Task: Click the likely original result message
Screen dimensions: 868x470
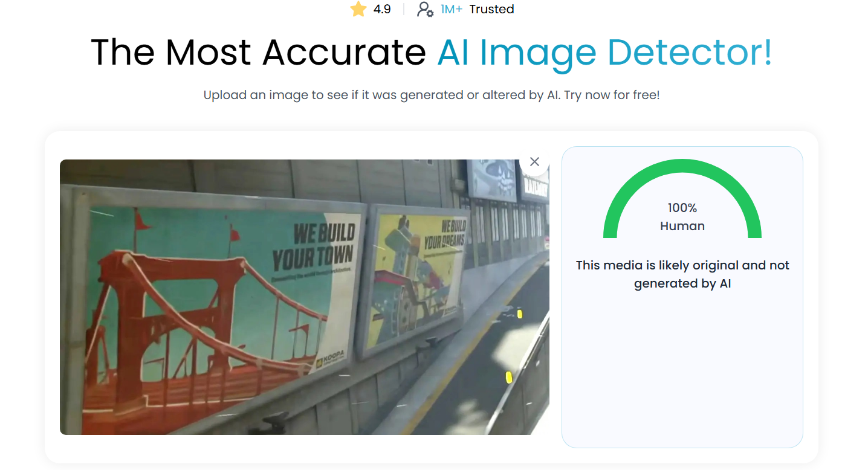Action: click(x=682, y=274)
